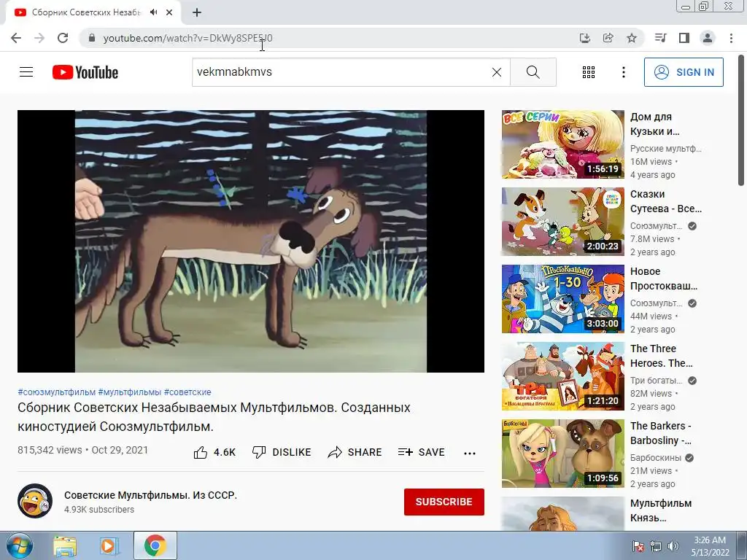Open the #советские hashtag
Image resolution: width=747 pixels, height=560 pixels.
coord(187,392)
